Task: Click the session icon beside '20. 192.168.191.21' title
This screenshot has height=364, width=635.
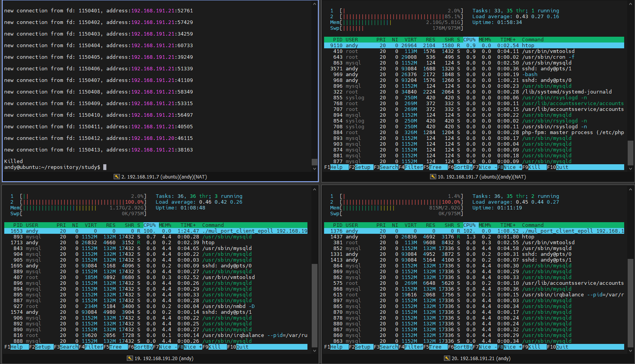Action: [447, 358]
